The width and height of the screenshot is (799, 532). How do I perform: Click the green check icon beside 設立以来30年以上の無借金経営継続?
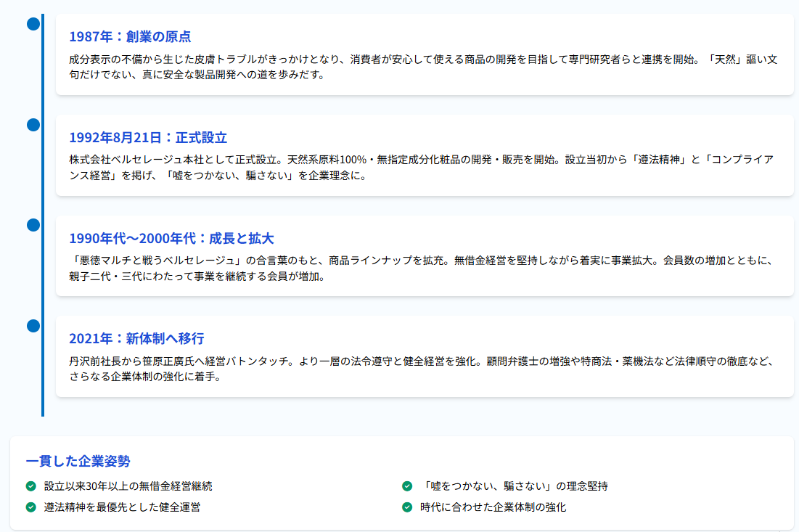tap(31, 486)
